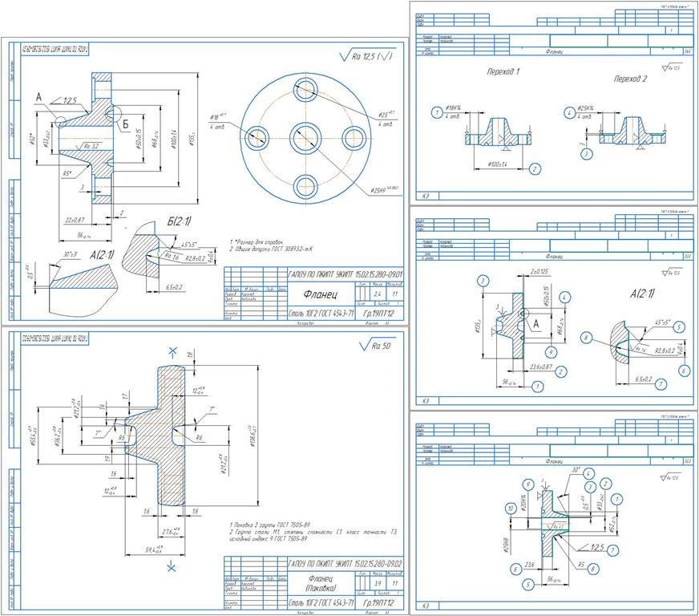This screenshot has width=699, height=616.
Task: Select the note "2 Общие допуски ГОСТ 30893.2-mK"
Action: pyautogui.click(x=271, y=249)
